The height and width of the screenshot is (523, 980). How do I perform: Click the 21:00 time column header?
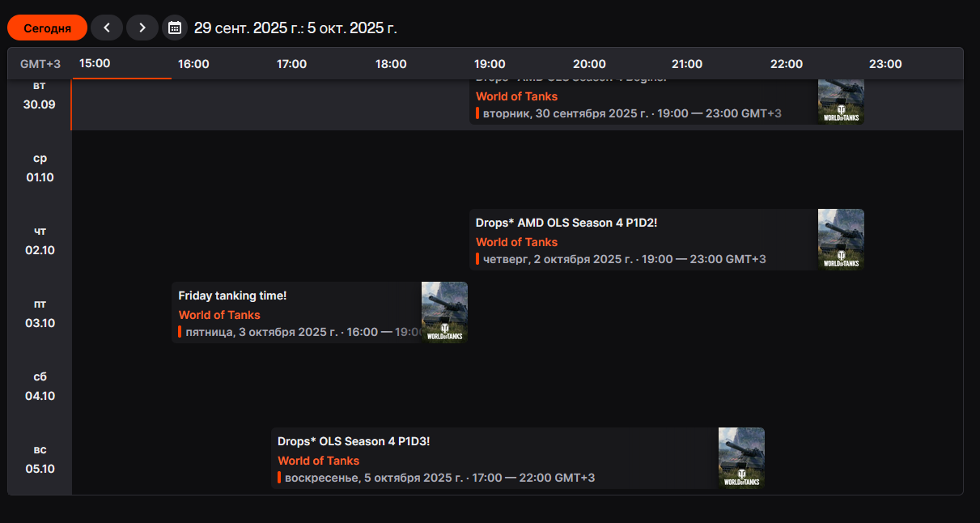pos(687,64)
